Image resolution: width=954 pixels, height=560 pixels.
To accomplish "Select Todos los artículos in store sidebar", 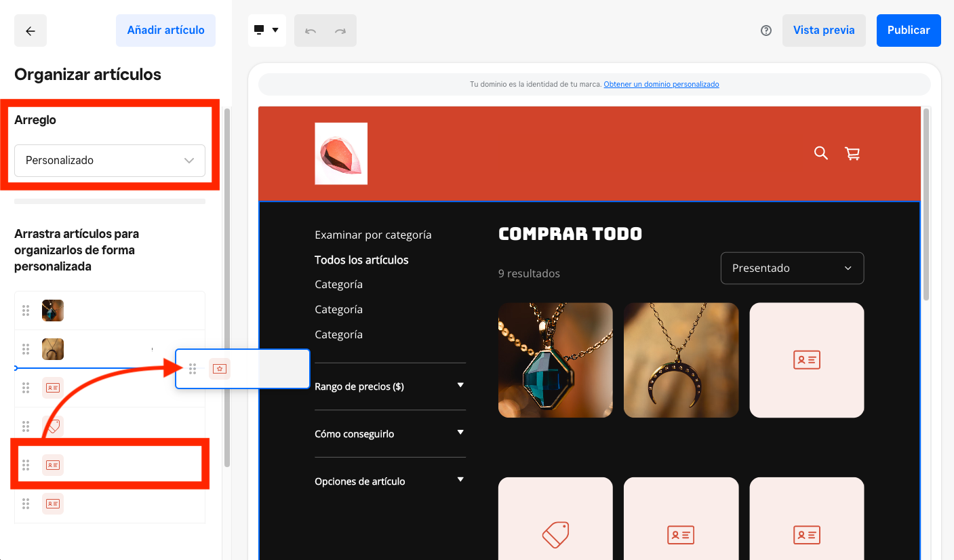I will click(361, 260).
